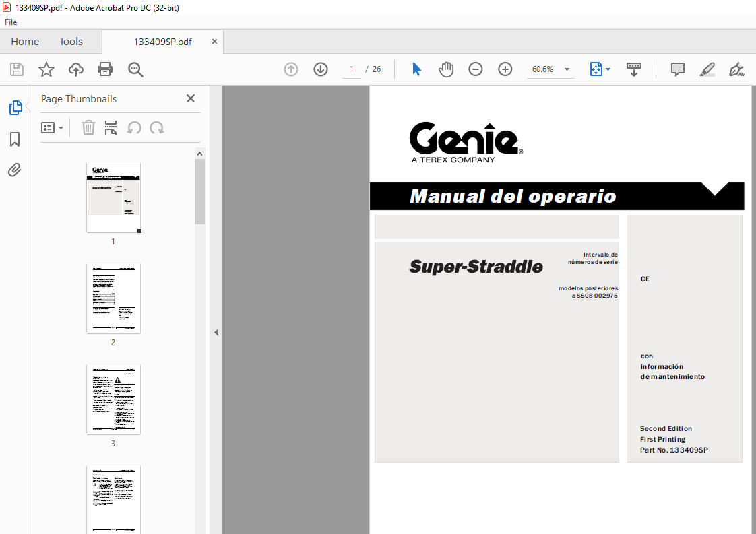756x534 pixels.
Task: Click the Save file icon
Action: pos(17,69)
